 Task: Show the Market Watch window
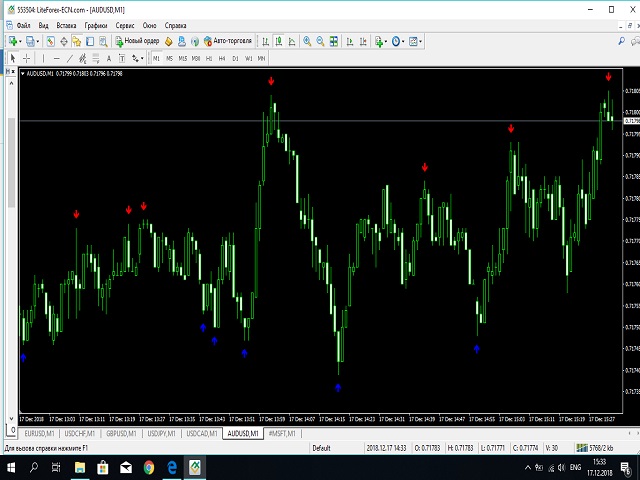click(50, 41)
